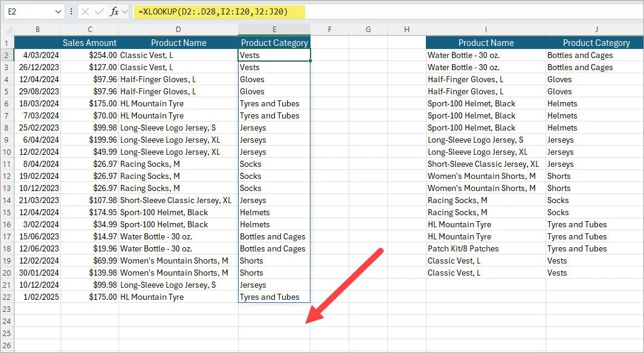Viewport: 644px width, 353px height.
Task: Select the $34.99 sales amount cell
Action: pos(90,224)
